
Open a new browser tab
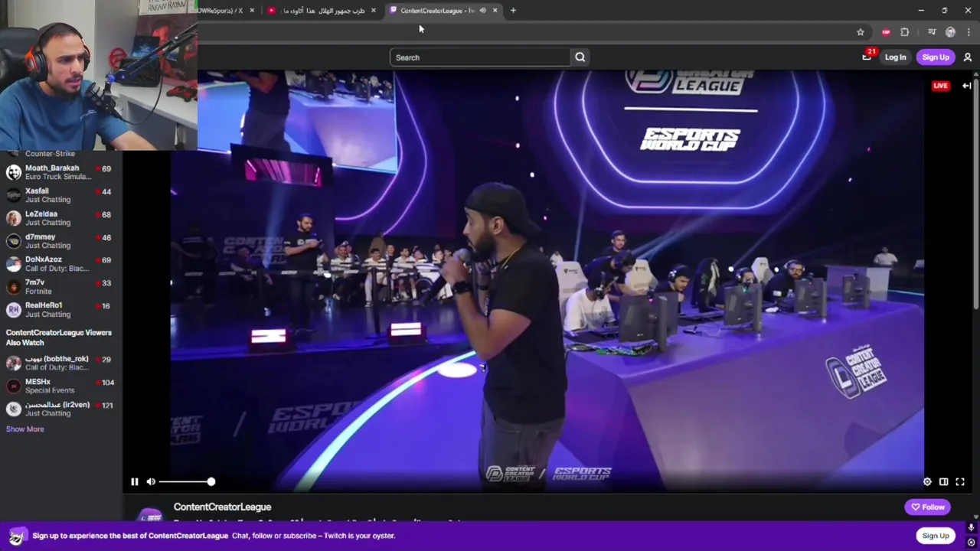[513, 11]
